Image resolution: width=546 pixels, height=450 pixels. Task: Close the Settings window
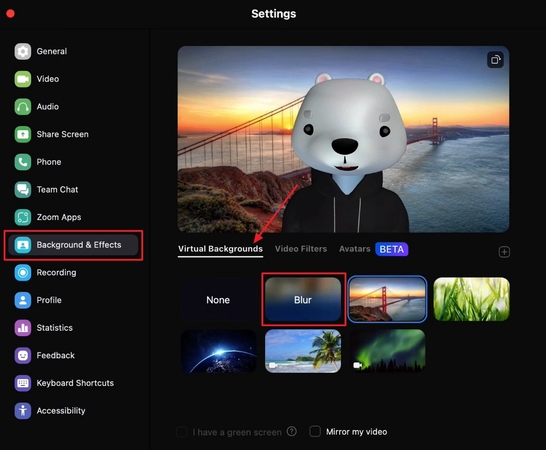coord(10,14)
